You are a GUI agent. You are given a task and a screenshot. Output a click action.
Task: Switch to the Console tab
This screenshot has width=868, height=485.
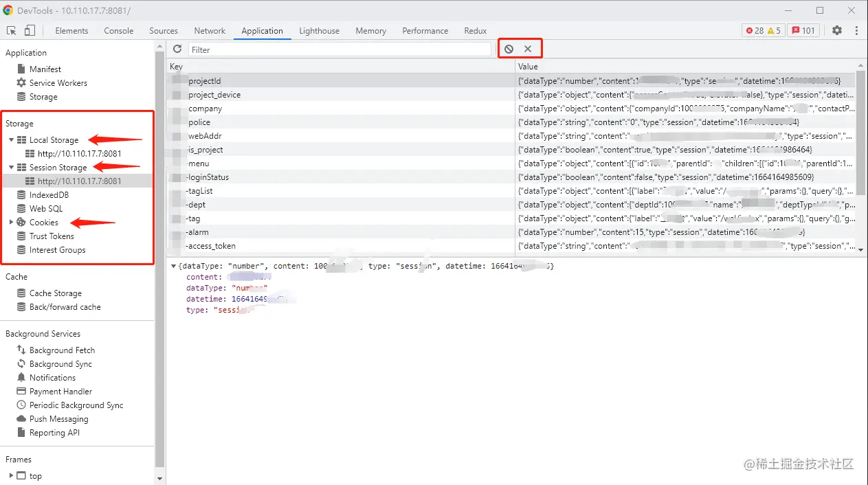point(119,31)
